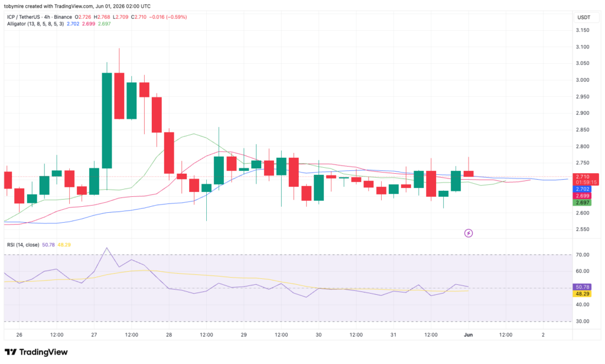Image resolution: width=605 pixels, height=364 pixels.
Task: Click the 3.100 price axis label
Action: 582,47
